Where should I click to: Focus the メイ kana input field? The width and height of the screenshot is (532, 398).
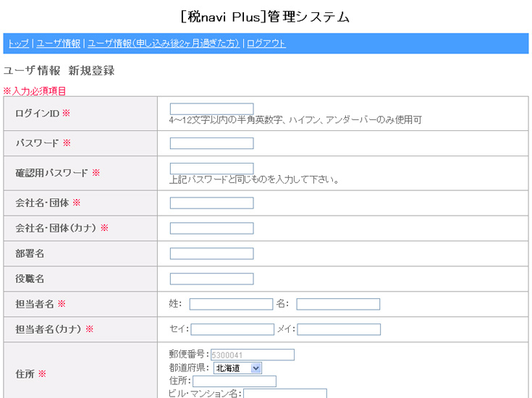pyautogui.click(x=339, y=329)
